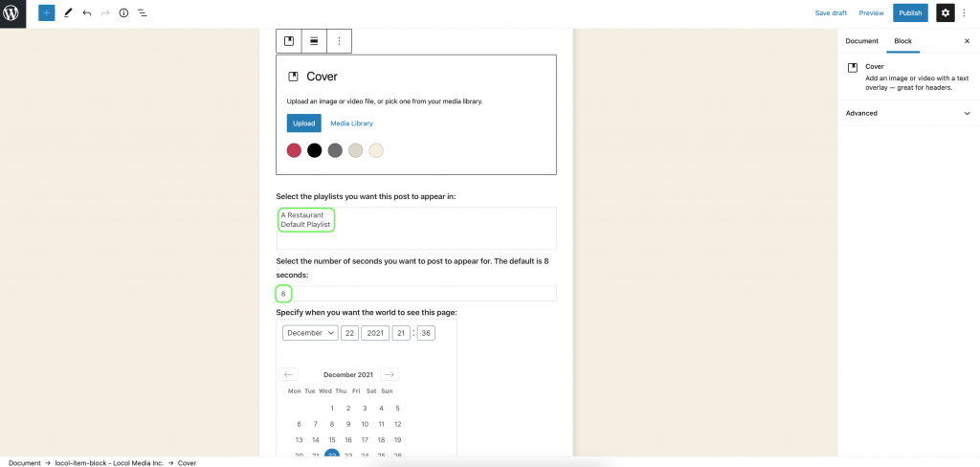Open the block's three-dot more options
The width and height of the screenshot is (980, 467).
point(340,40)
